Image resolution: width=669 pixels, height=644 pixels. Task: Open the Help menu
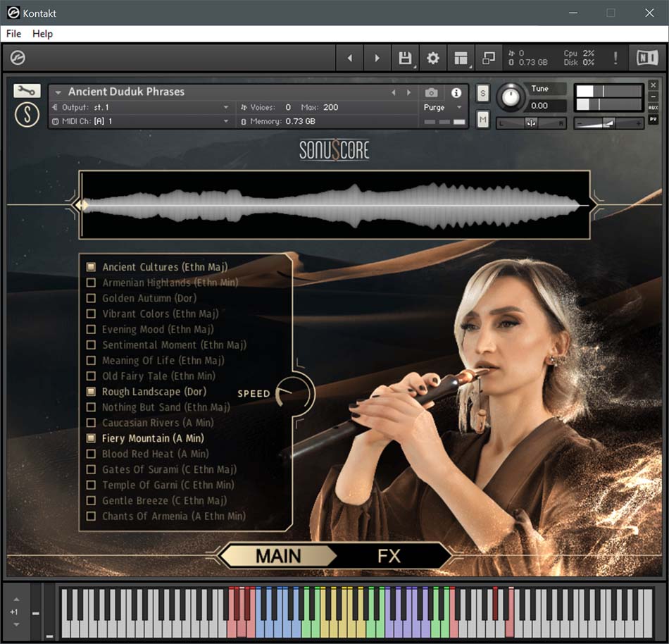point(43,34)
